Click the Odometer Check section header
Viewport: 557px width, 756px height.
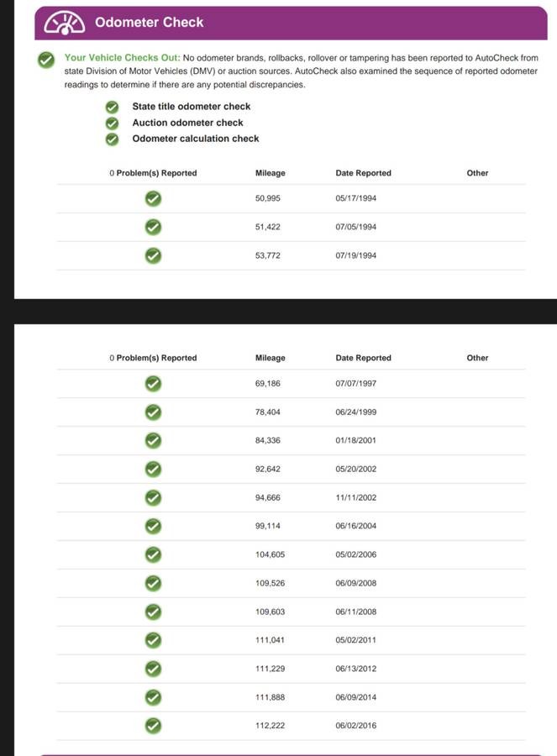(150, 23)
